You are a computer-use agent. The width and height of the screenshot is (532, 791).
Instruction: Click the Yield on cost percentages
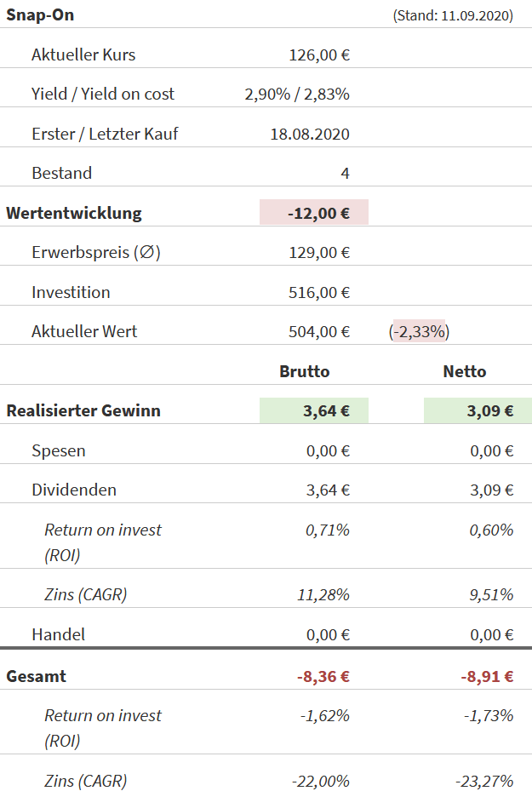tap(297, 95)
